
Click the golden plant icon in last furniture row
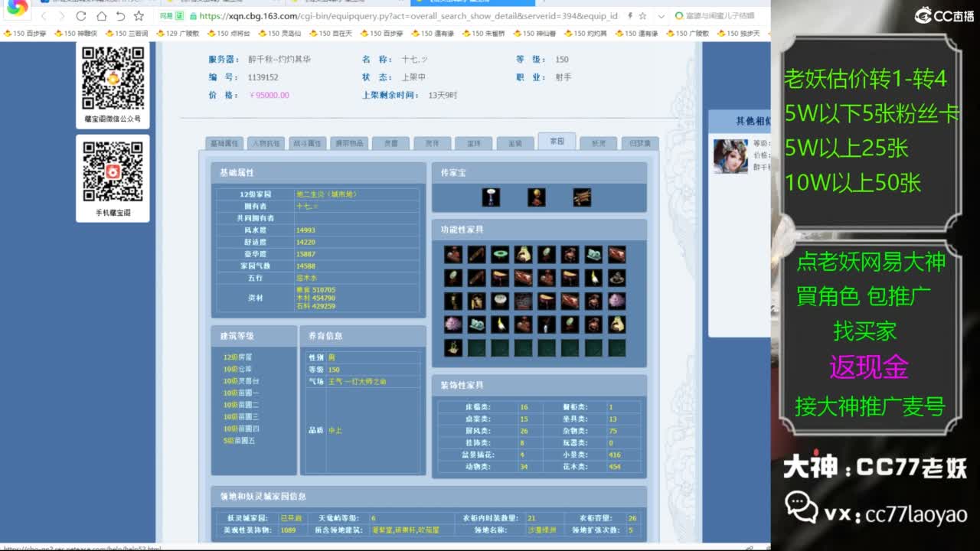pos(453,347)
